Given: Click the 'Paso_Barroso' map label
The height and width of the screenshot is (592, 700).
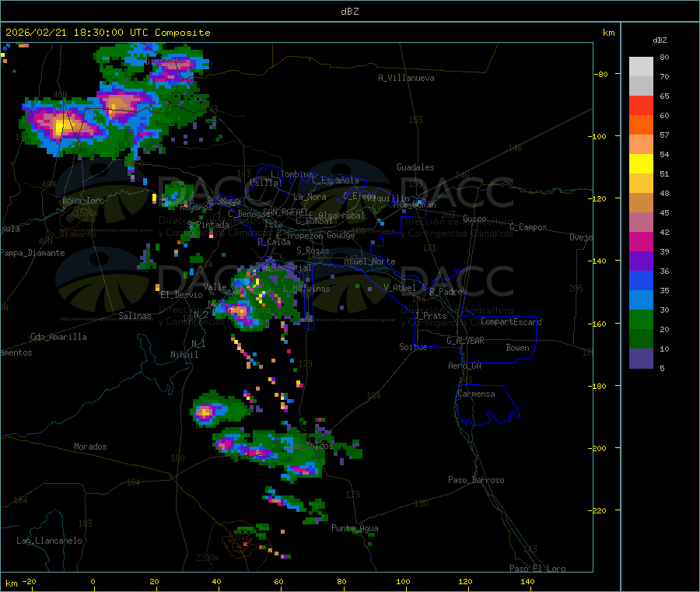Looking at the screenshot, I should (x=476, y=480).
